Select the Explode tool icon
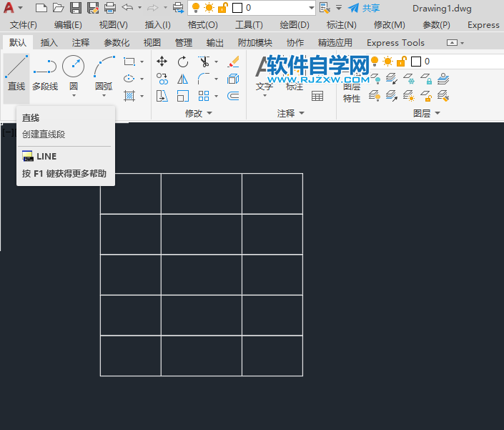Viewport: 504px width, 430px height. pos(233,79)
